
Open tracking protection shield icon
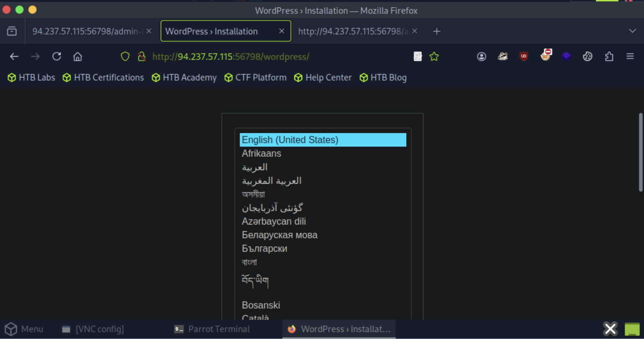tap(125, 56)
